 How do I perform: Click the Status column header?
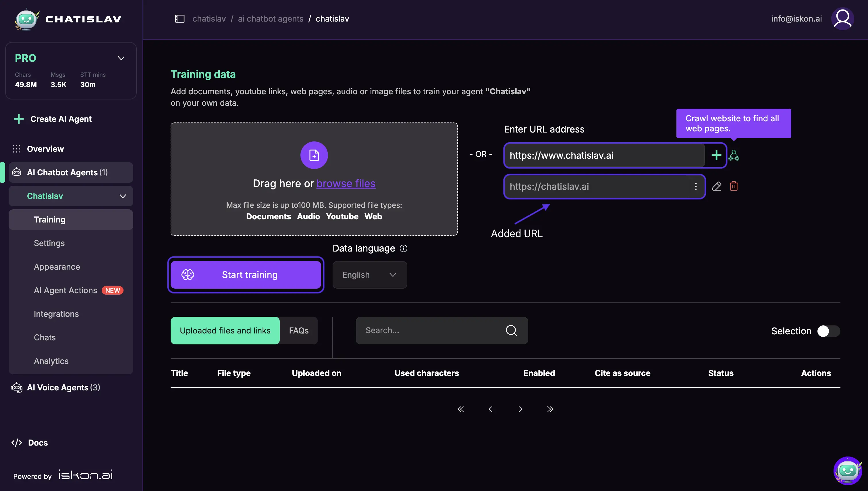click(721, 373)
